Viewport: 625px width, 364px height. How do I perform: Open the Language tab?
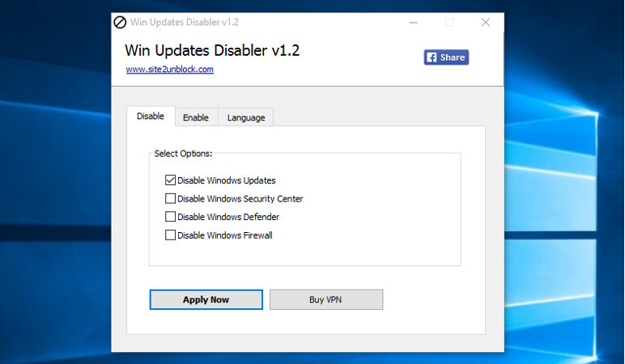pos(246,117)
